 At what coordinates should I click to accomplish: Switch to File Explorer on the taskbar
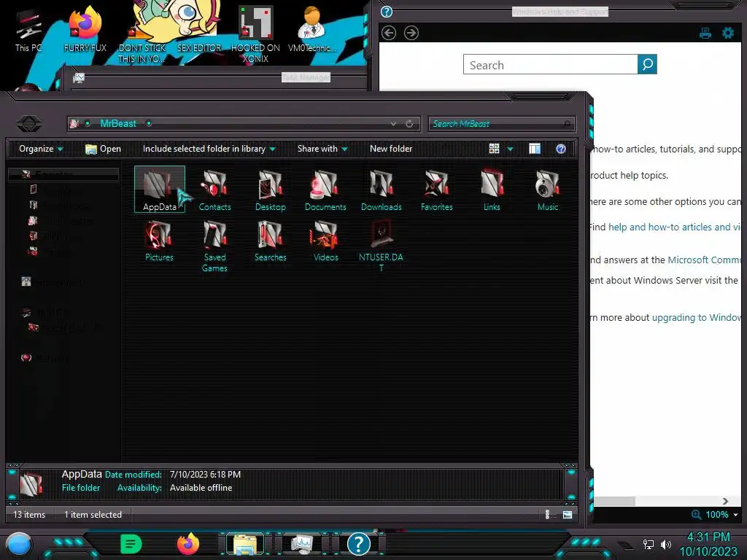pos(245,544)
